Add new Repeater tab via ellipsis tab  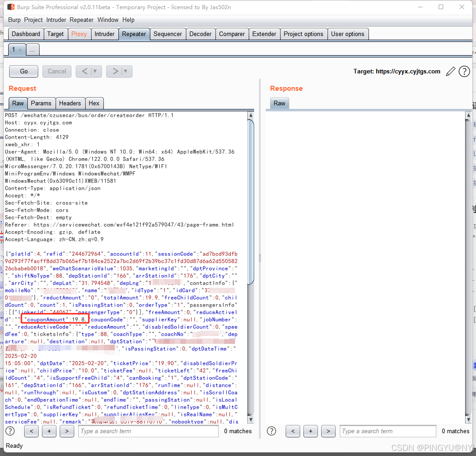point(32,50)
